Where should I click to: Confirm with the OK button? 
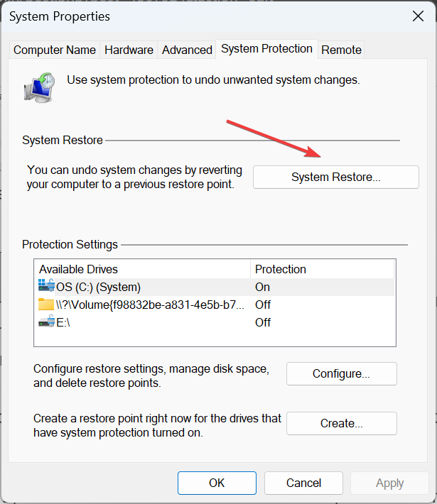click(x=217, y=483)
